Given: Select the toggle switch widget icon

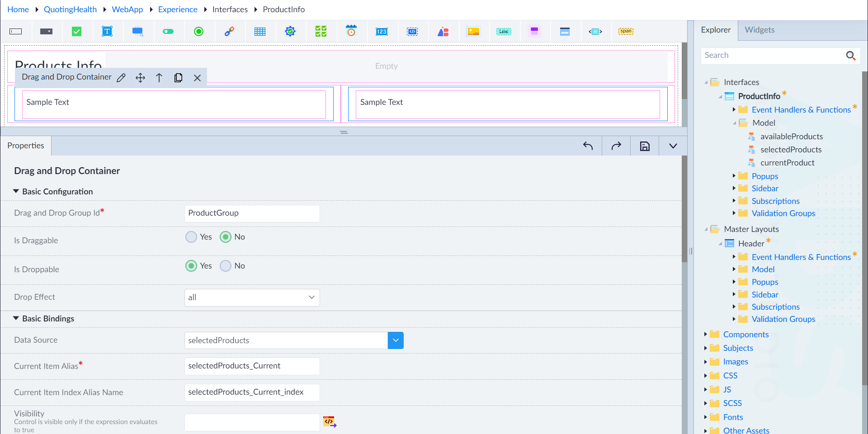Looking at the screenshot, I should (168, 31).
